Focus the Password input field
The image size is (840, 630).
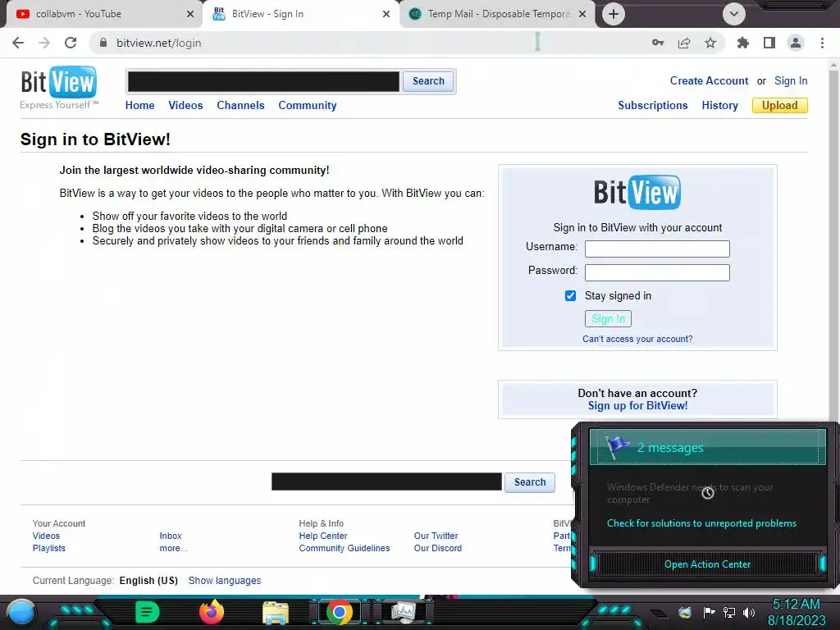pyautogui.click(x=657, y=272)
